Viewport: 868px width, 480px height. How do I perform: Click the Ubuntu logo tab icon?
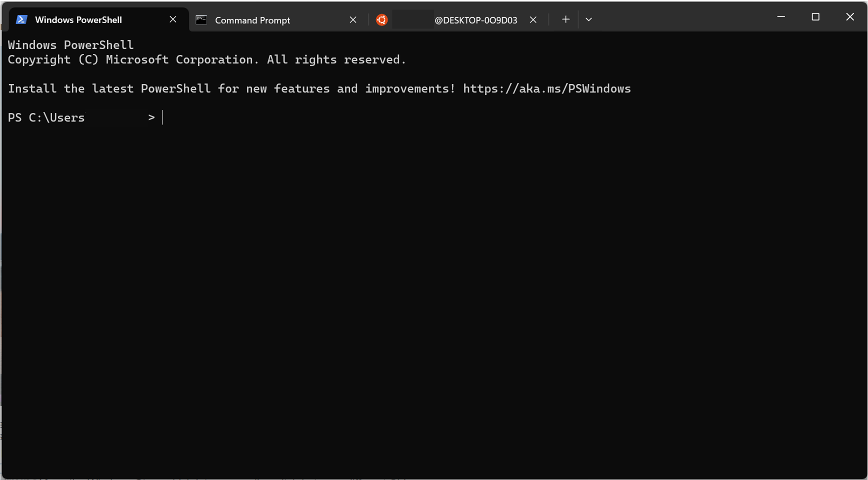pos(381,20)
